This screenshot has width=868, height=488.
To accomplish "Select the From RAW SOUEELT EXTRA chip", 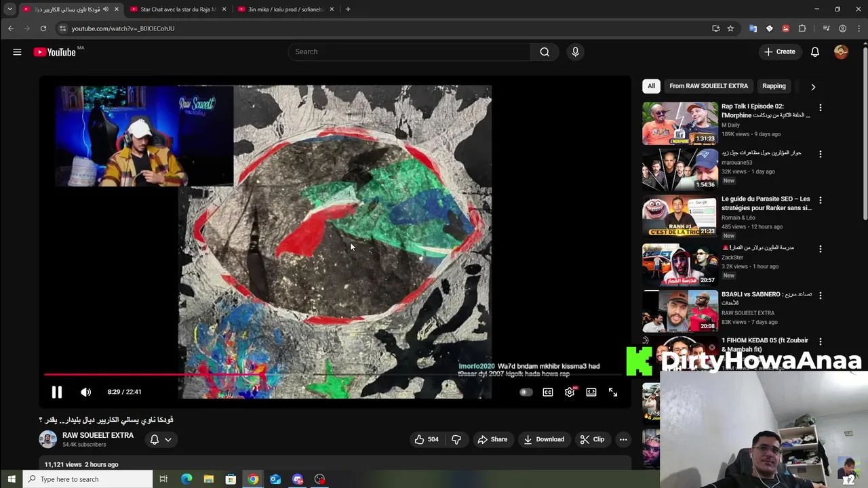I will (709, 86).
